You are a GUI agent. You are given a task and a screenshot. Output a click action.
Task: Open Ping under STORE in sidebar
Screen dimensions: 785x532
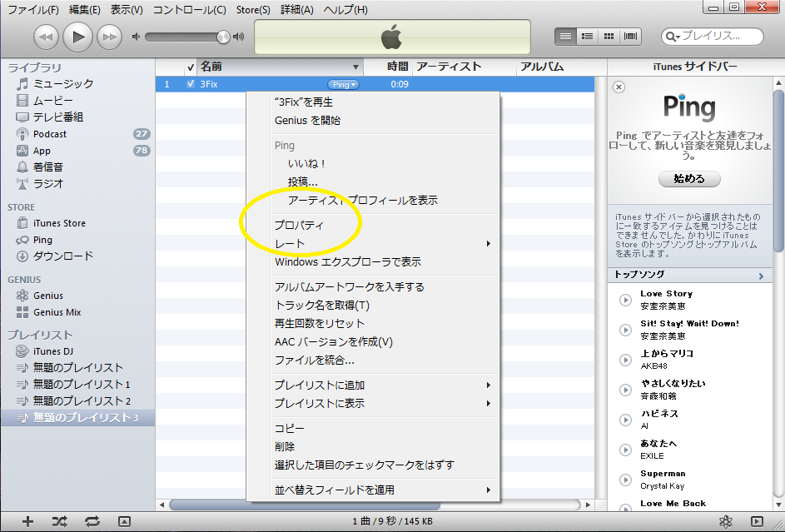pos(42,240)
